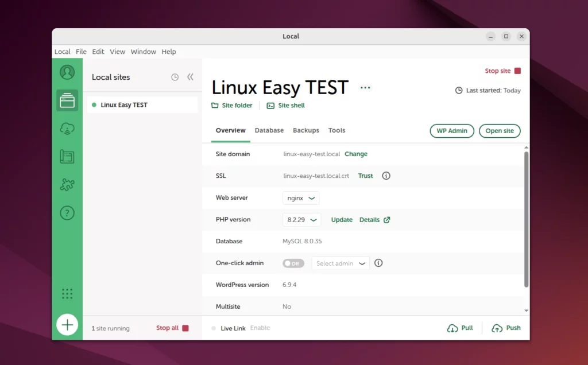Expand the nginx web server dropdown
The width and height of the screenshot is (588, 365).
[301, 198]
